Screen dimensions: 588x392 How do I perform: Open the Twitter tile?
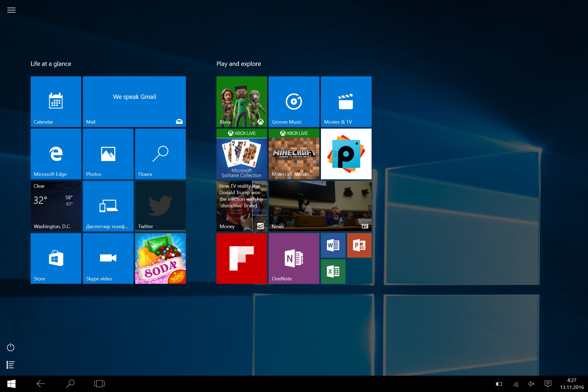click(160, 206)
